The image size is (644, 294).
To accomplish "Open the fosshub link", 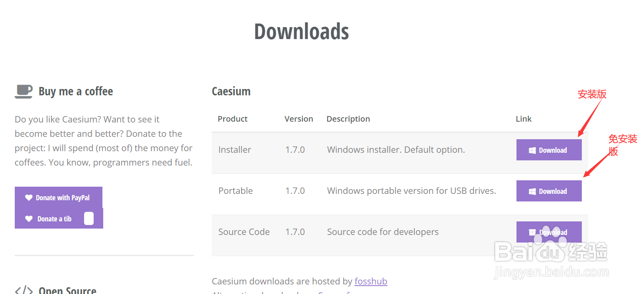I will point(371,281).
